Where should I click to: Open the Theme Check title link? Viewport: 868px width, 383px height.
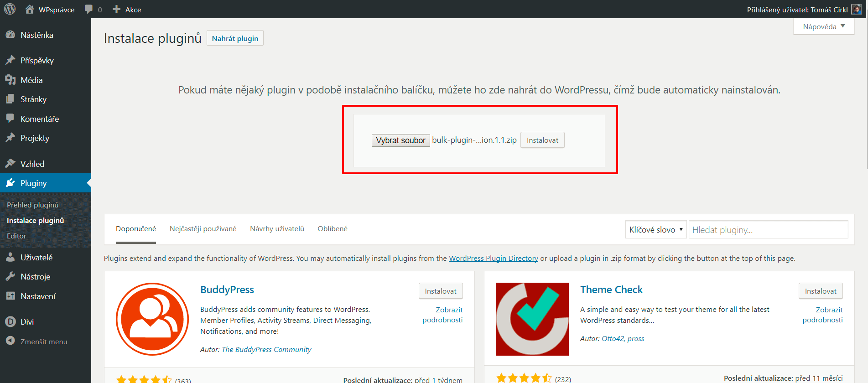(611, 290)
